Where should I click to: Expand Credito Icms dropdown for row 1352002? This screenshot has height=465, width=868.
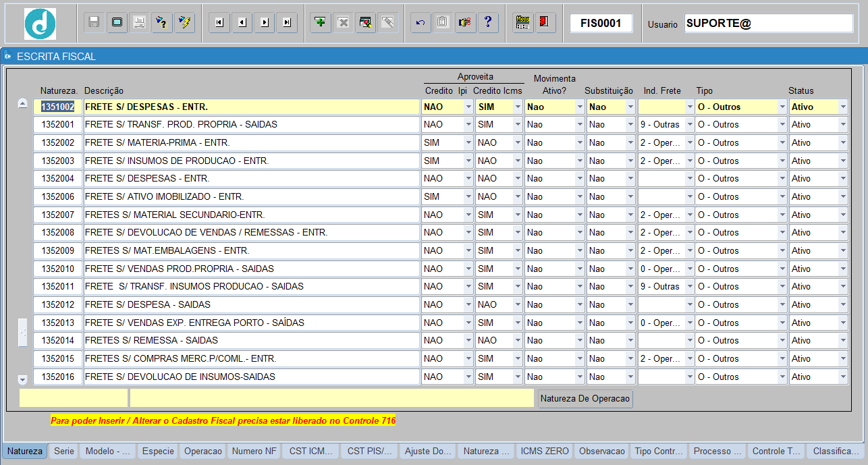pyautogui.click(x=517, y=143)
